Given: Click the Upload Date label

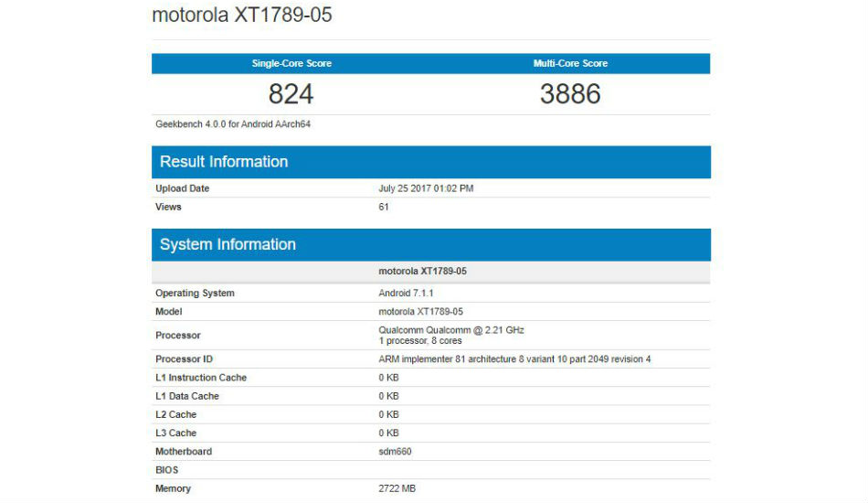Looking at the screenshot, I should point(182,188).
